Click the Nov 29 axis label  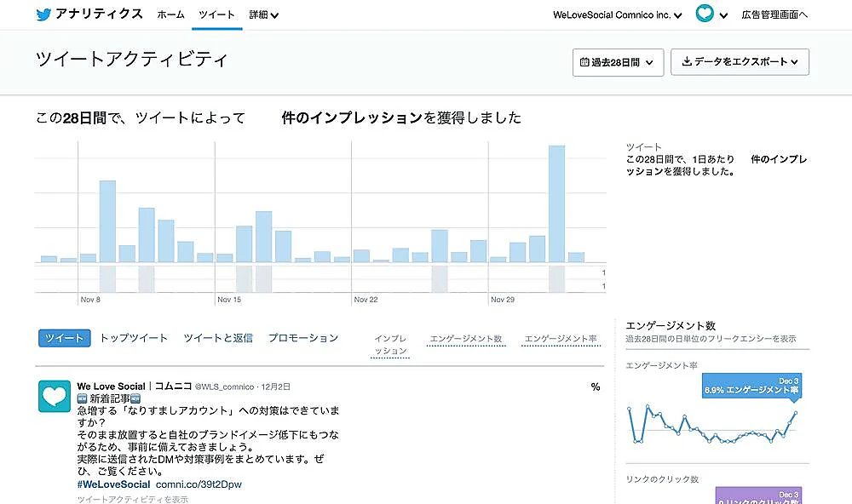tap(503, 300)
